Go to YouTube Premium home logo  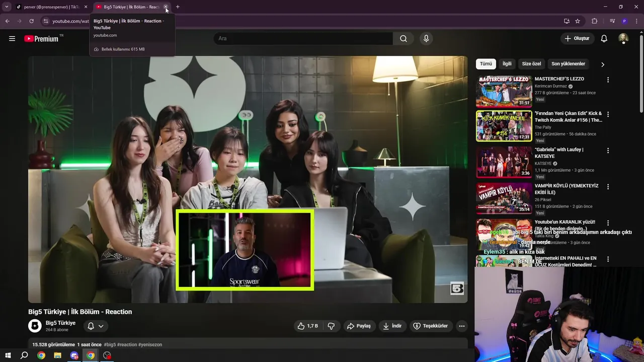pyautogui.click(x=41, y=39)
